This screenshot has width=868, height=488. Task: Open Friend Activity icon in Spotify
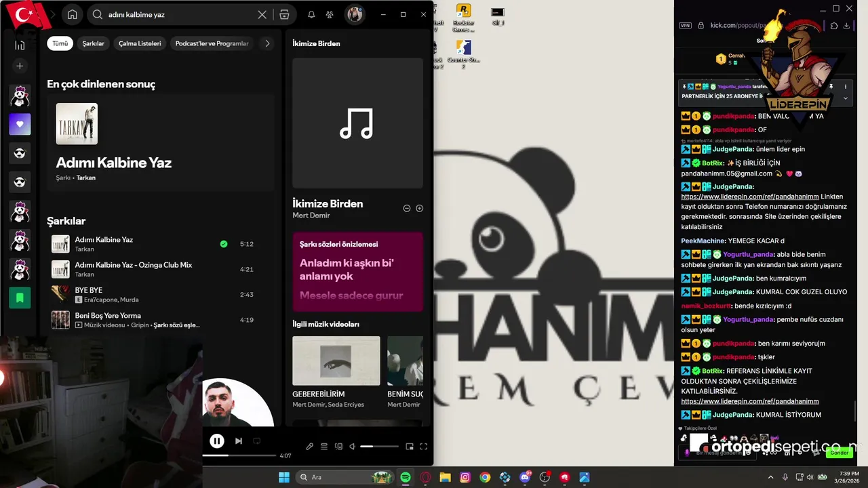pos(330,14)
